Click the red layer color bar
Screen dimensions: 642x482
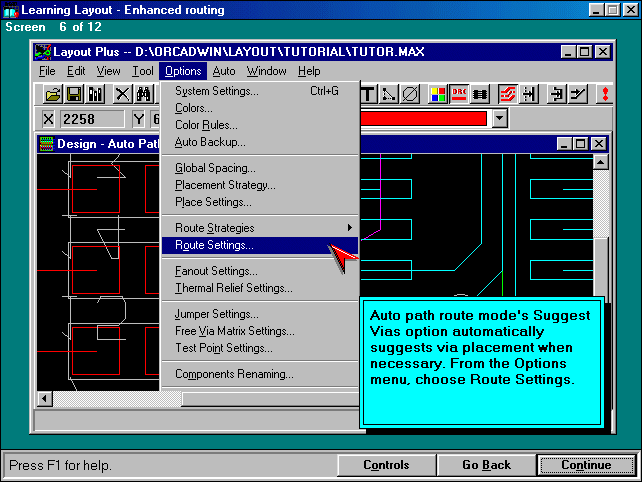point(423,119)
